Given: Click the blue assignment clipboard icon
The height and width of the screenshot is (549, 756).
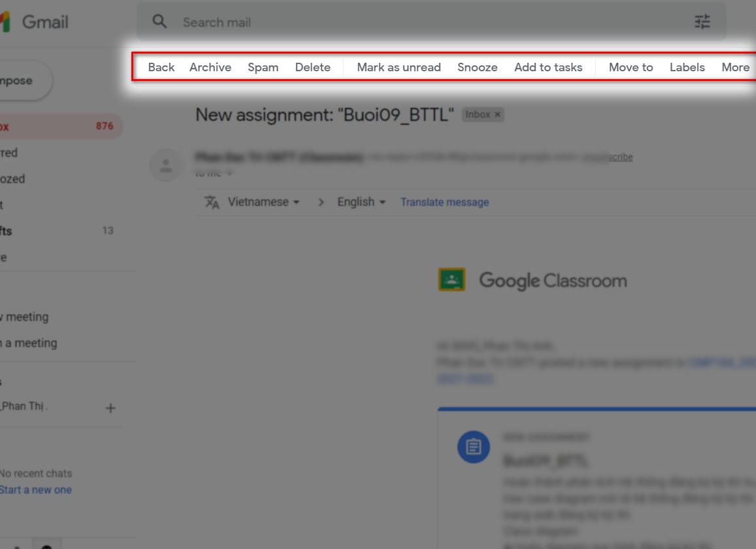Looking at the screenshot, I should click(474, 447).
